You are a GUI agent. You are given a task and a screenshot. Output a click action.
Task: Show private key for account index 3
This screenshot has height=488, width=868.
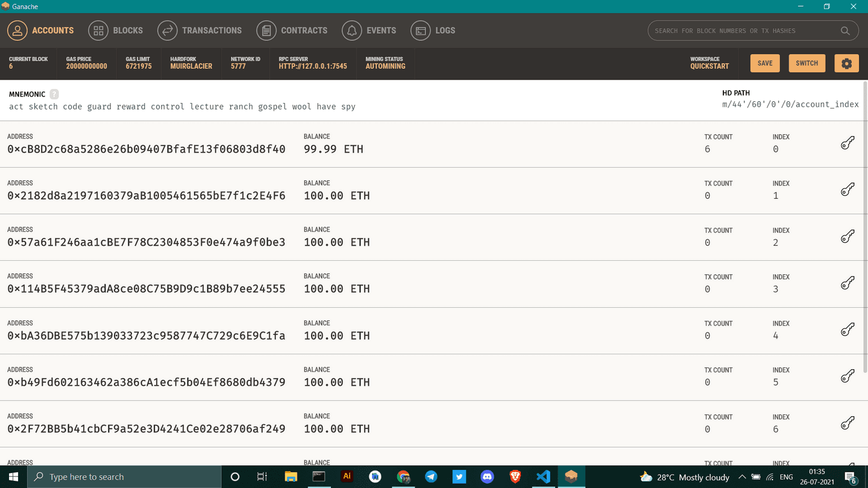click(848, 283)
